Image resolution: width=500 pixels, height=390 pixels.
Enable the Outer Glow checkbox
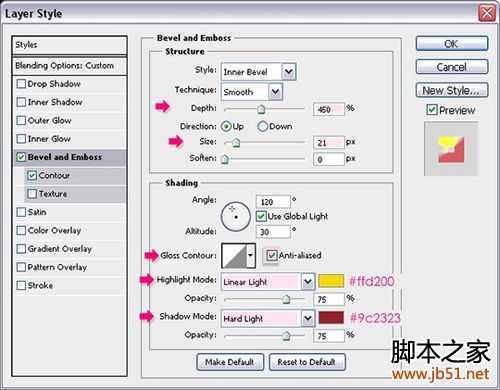21,120
